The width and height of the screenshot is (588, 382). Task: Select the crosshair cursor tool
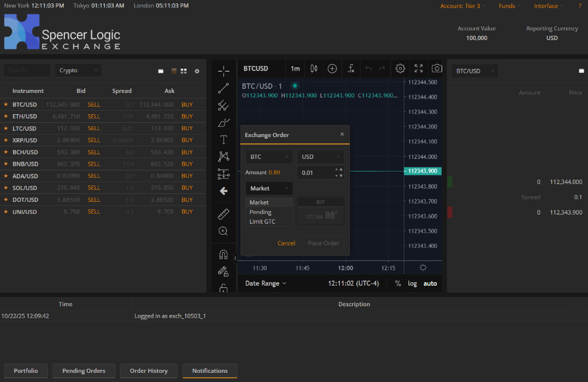click(x=223, y=71)
